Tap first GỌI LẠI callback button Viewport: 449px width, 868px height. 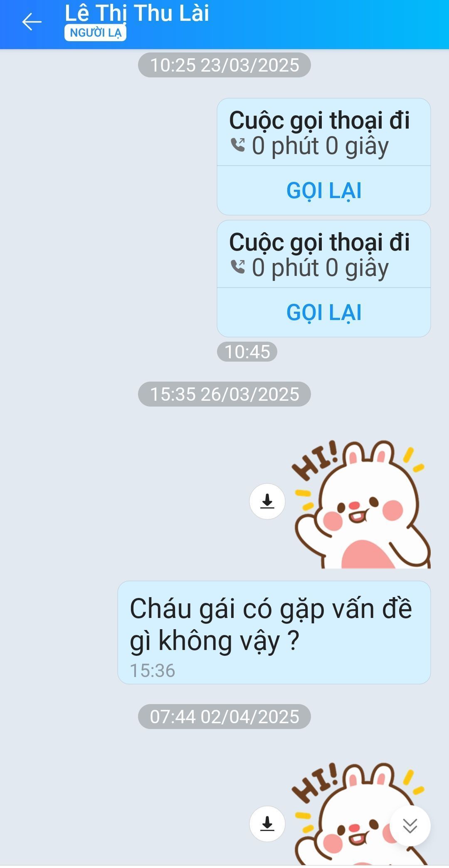[x=324, y=191]
